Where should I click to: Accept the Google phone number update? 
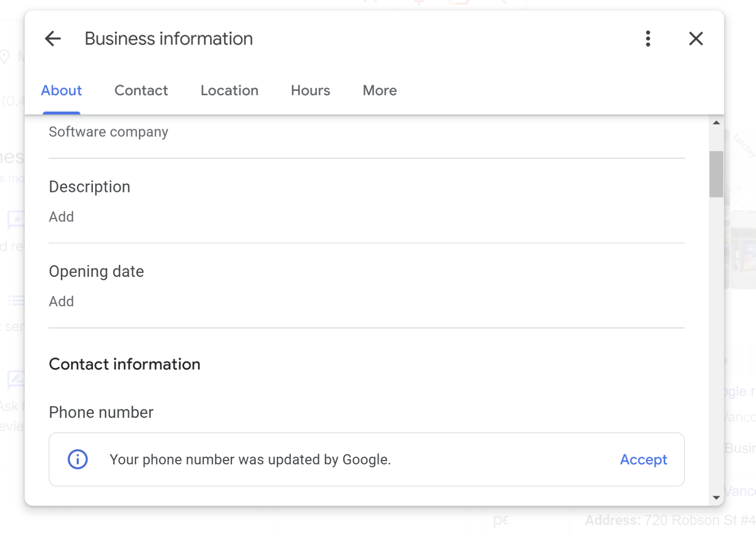(643, 459)
